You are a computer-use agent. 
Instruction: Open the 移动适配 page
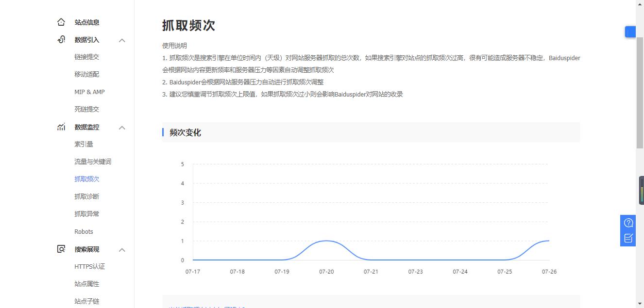point(87,74)
